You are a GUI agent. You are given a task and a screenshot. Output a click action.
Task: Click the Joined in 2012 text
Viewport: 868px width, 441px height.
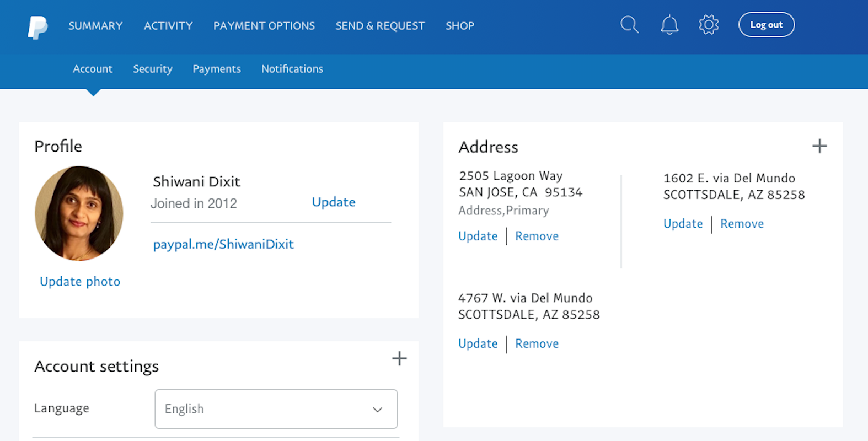click(x=194, y=203)
